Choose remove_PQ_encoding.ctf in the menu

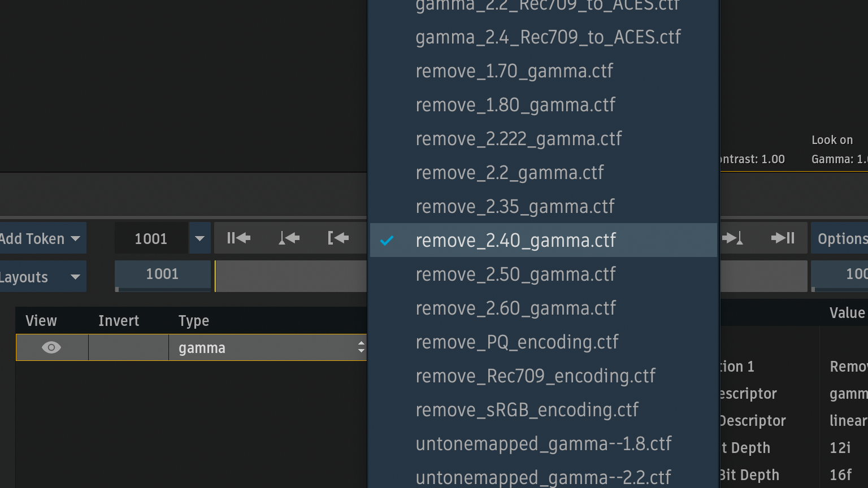click(517, 342)
